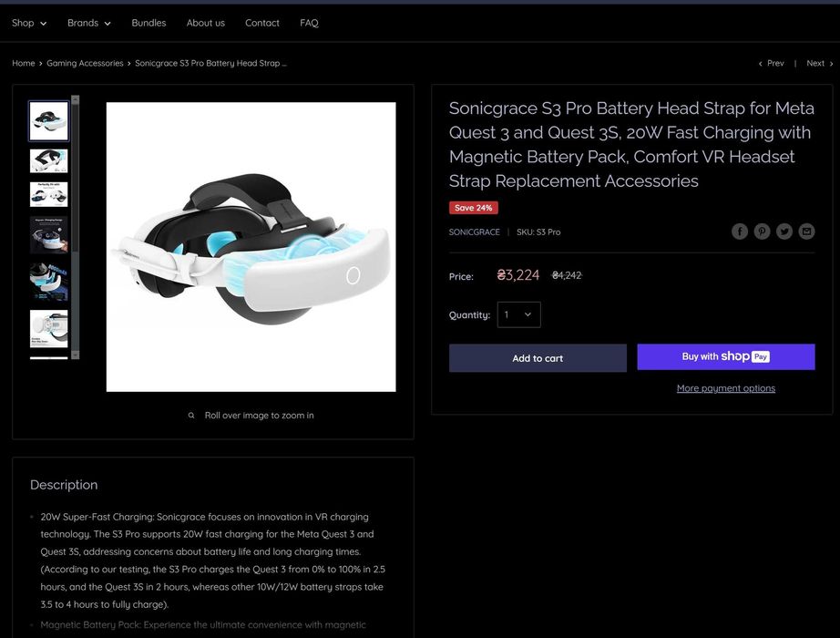This screenshot has height=638, width=840.
Task: Pin product on Pinterest
Action: 762,232
